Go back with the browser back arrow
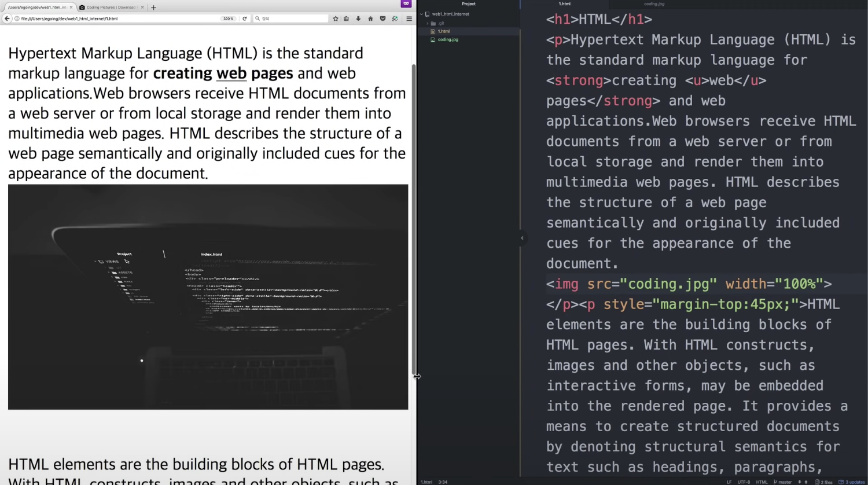The width and height of the screenshot is (868, 485). [7, 19]
